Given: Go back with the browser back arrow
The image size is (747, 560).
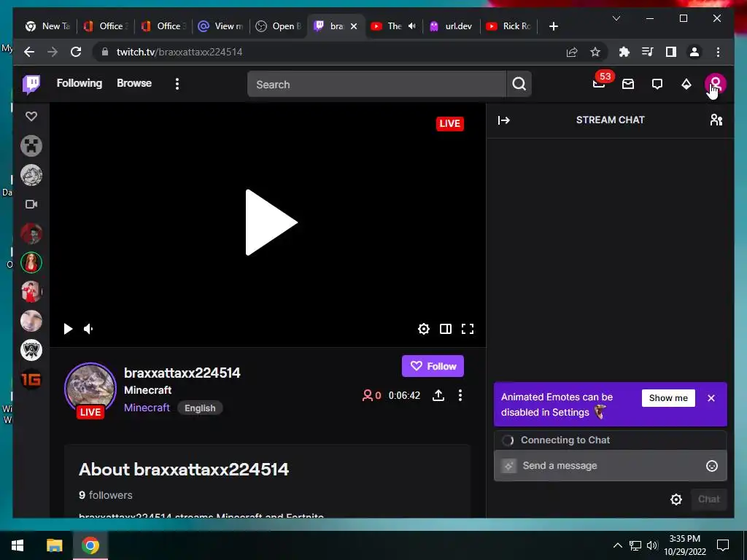Looking at the screenshot, I should [29, 52].
